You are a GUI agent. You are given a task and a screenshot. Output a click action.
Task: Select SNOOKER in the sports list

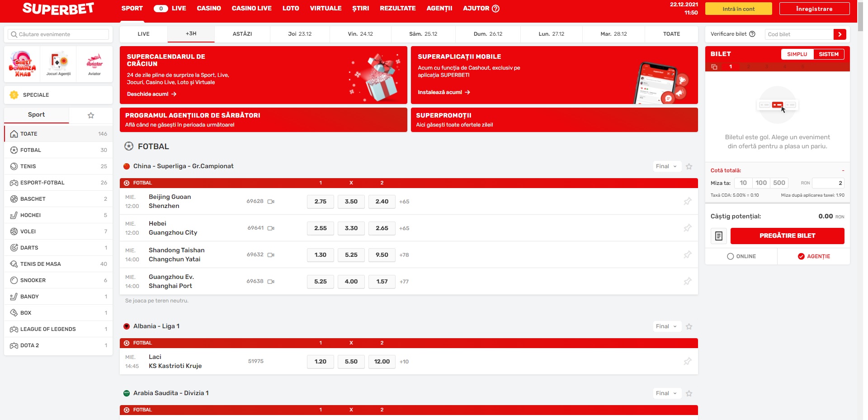pos(58,280)
